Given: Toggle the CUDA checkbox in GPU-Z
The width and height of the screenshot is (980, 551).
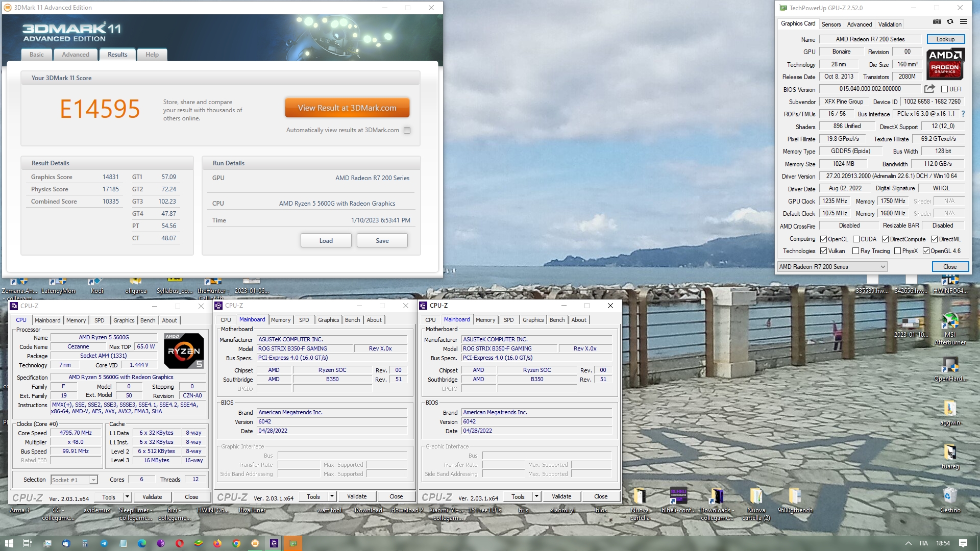Looking at the screenshot, I should tap(856, 239).
